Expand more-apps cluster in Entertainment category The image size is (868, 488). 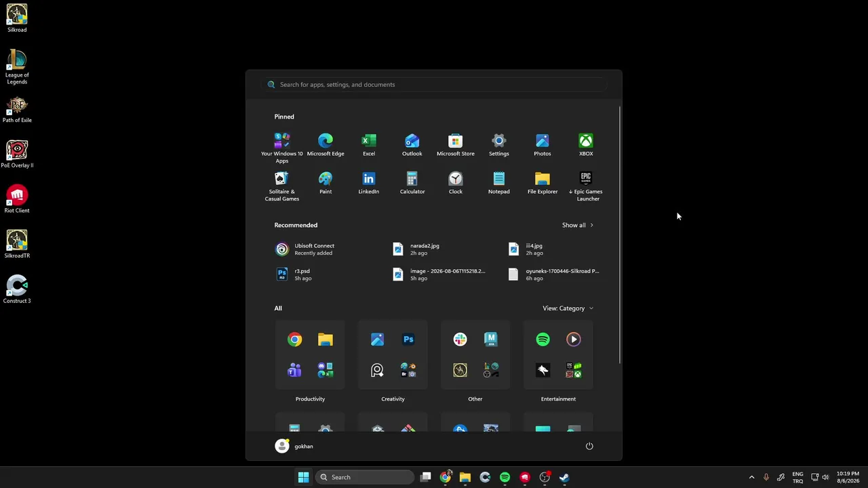(x=574, y=370)
